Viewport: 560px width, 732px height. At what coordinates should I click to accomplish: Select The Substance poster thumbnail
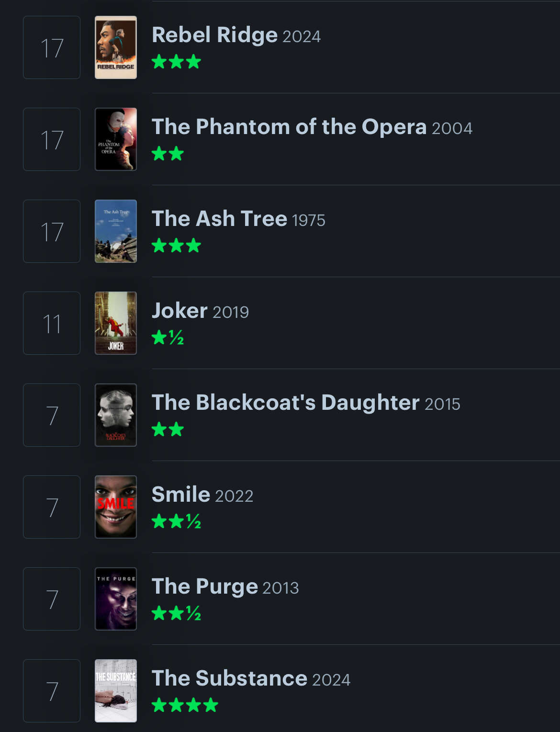point(116,691)
